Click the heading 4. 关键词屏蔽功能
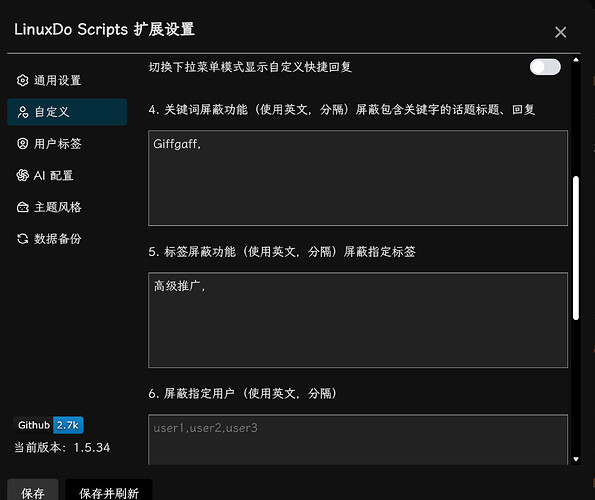Screen dimensions: 595x500 342,110
